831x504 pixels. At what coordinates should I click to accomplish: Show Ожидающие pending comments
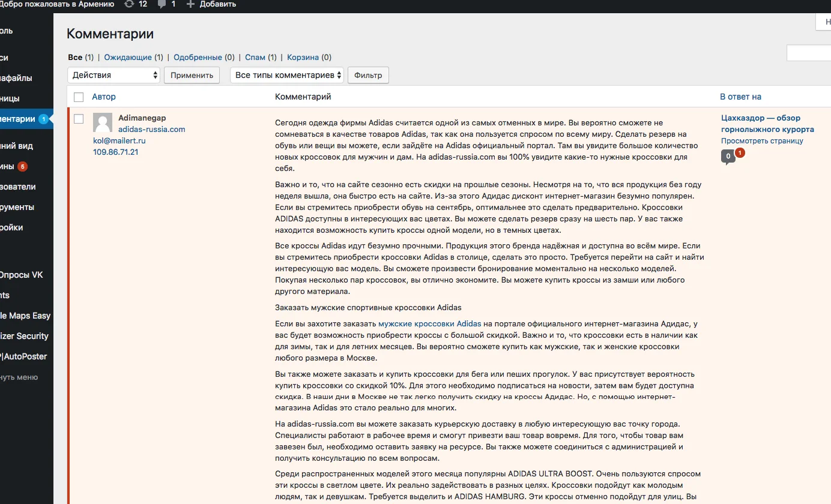pyautogui.click(x=128, y=58)
